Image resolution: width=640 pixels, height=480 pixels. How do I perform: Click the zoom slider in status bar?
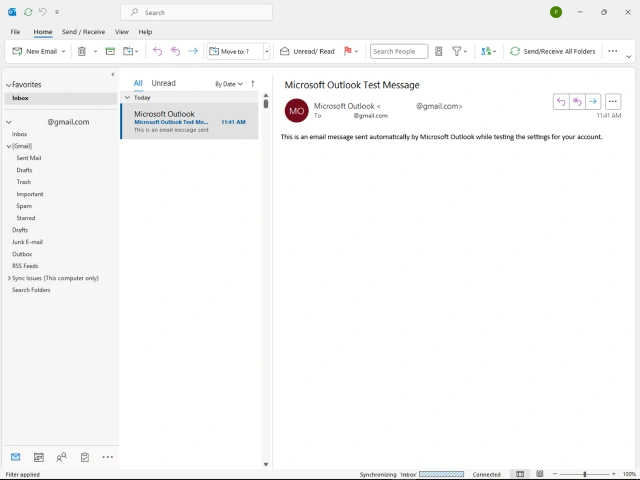[x=584, y=474]
